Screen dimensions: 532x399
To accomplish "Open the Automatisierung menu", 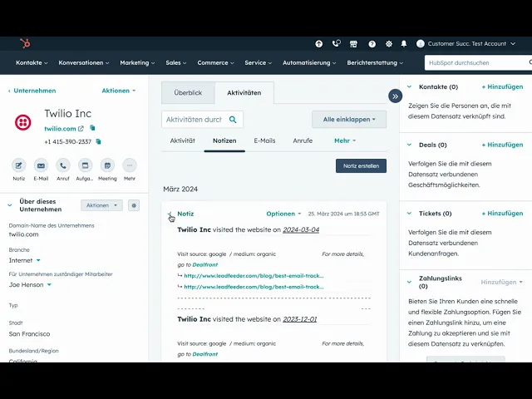I will tap(309, 63).
